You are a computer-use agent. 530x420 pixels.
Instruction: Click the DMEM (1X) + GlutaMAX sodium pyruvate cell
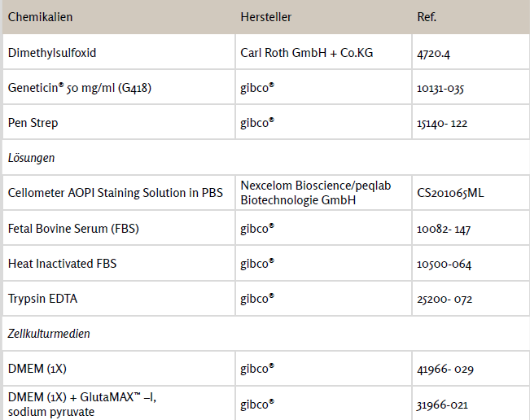click(82, 404)
